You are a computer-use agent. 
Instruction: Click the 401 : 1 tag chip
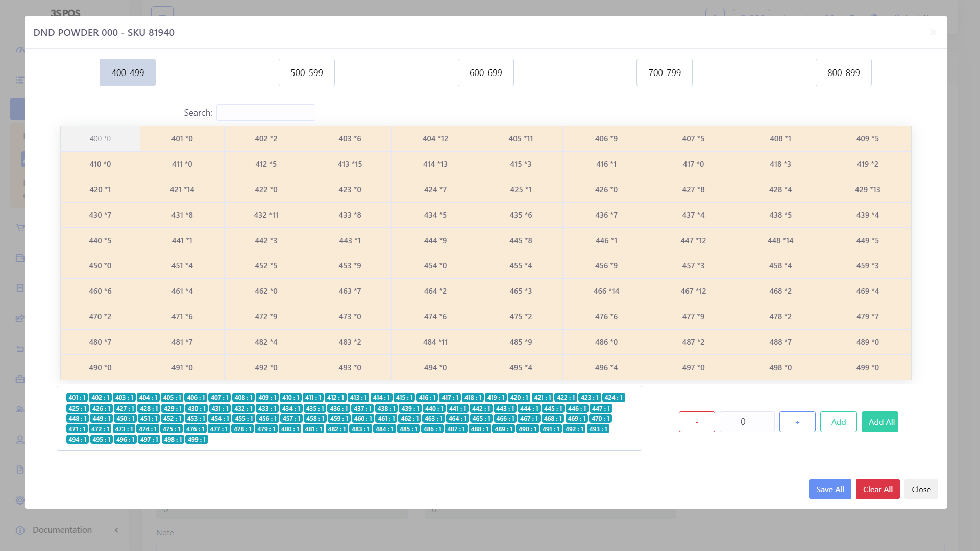(77, 398)
